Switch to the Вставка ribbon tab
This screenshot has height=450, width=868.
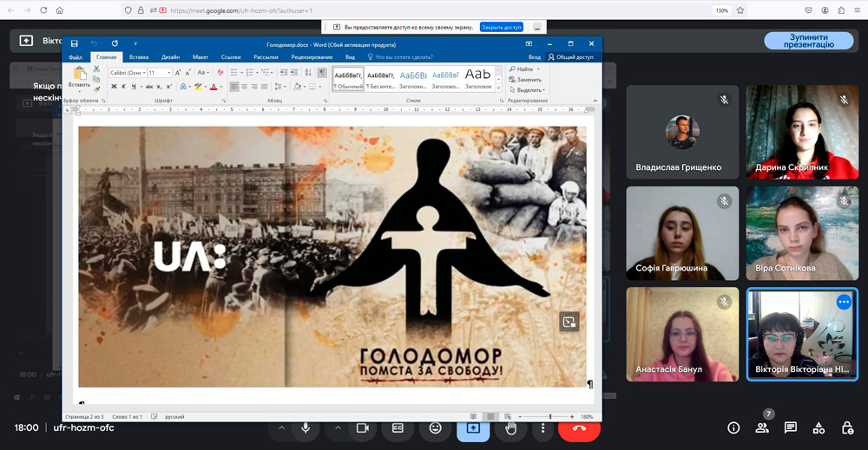tap(139, 57)
